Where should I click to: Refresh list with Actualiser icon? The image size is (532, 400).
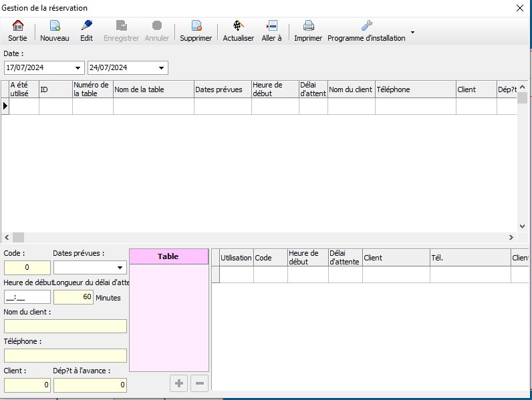[x=238, y=26]
